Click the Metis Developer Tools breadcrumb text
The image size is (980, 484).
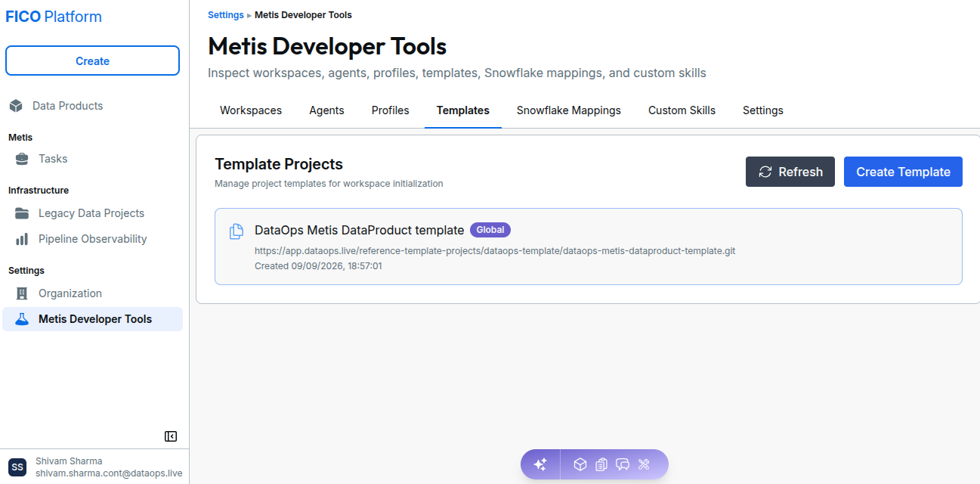coord(303,15)
